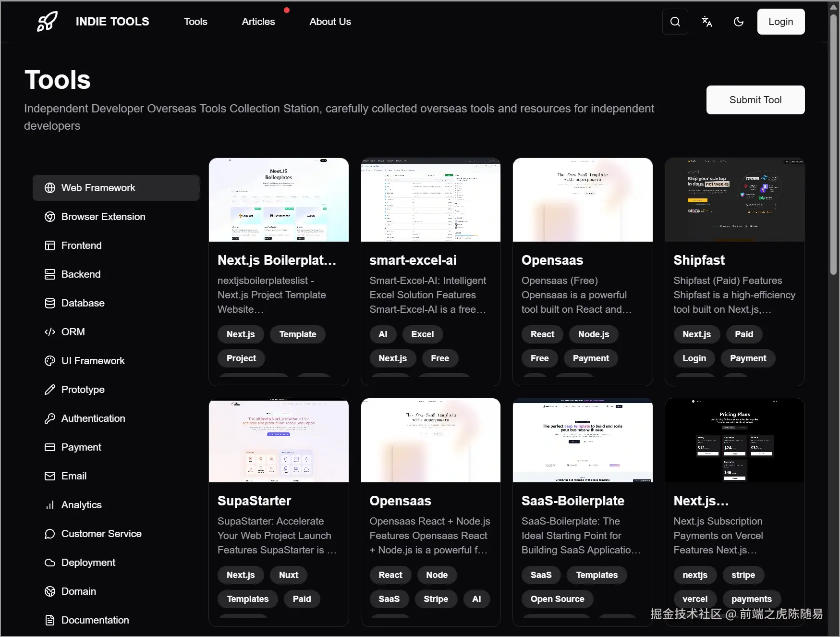Screen dimensions: 840x637
Task: Click the Analytics bar chart icon
Action: point(50,505)
